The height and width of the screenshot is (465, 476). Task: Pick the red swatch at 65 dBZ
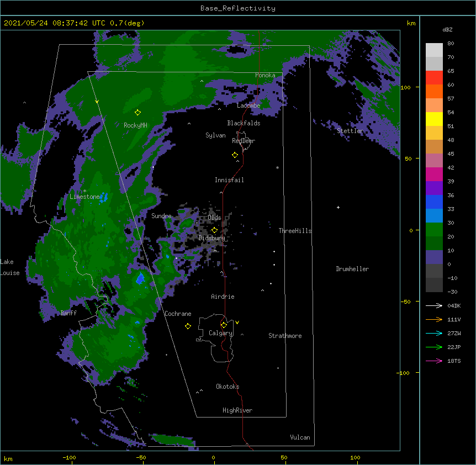pos(434,77)
